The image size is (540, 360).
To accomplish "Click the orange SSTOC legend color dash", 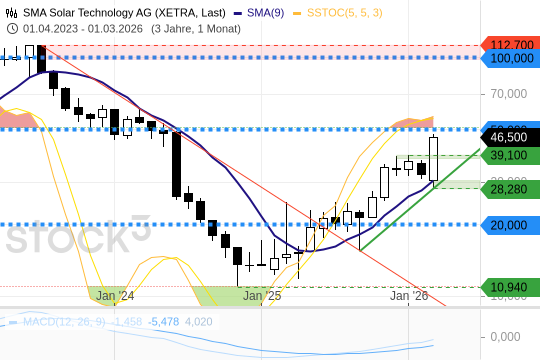I will 297,14.
